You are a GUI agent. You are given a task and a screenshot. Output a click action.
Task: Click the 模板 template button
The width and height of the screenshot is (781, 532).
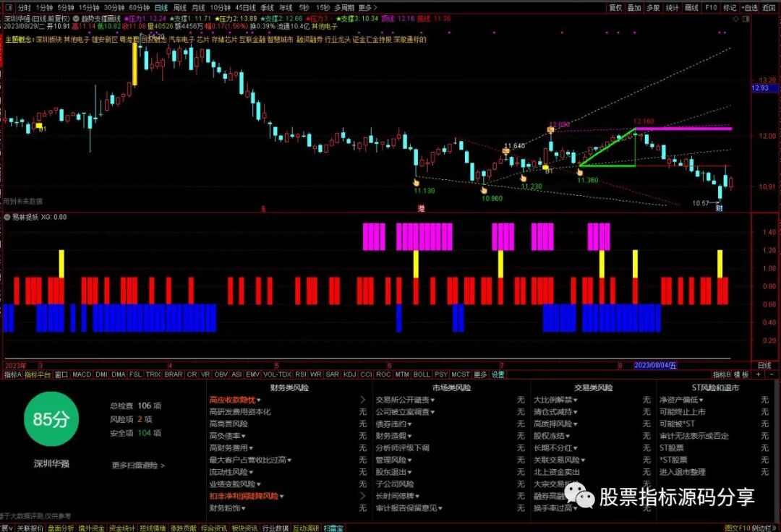tap(742, 374)
